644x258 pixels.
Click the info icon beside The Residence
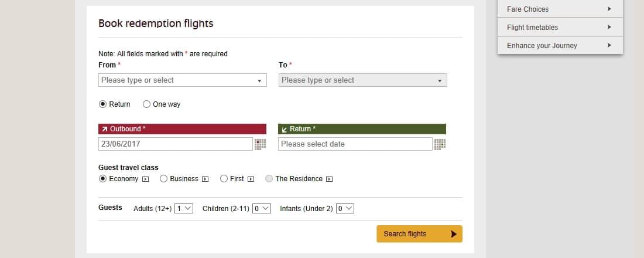(x=329, y=179)
